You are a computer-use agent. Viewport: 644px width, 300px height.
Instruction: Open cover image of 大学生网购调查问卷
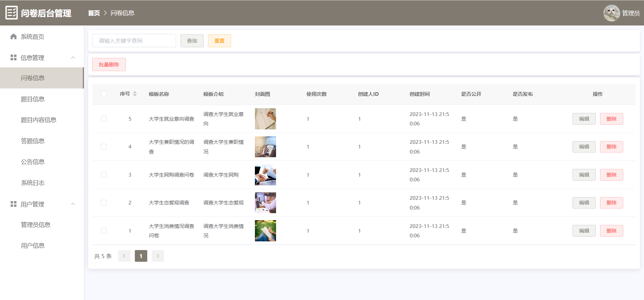click(265, 175)
